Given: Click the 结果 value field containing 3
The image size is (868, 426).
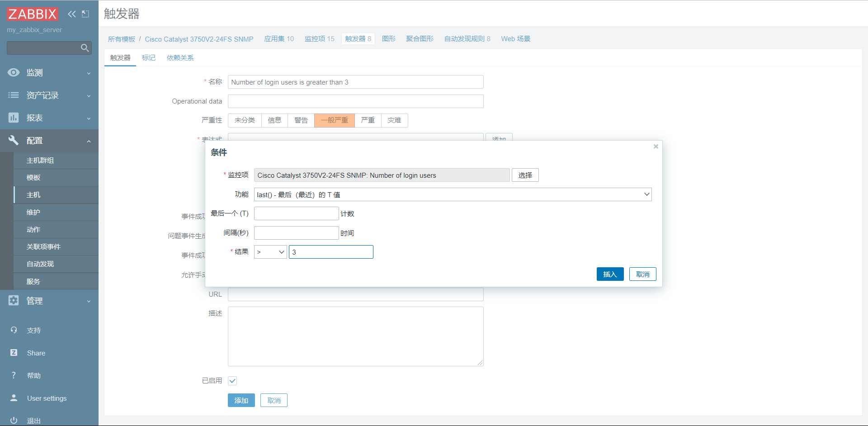Looking at the screenshot, I should [x=331, y=252].
